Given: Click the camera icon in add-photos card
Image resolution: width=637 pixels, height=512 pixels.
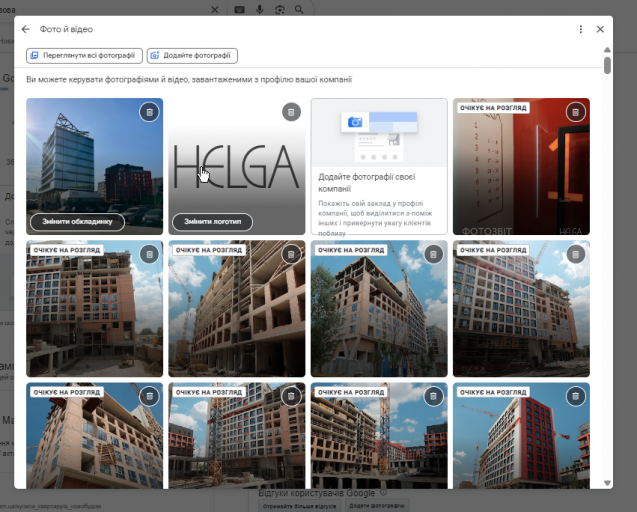Looking at the screenshot, I should tap(355, 122).
